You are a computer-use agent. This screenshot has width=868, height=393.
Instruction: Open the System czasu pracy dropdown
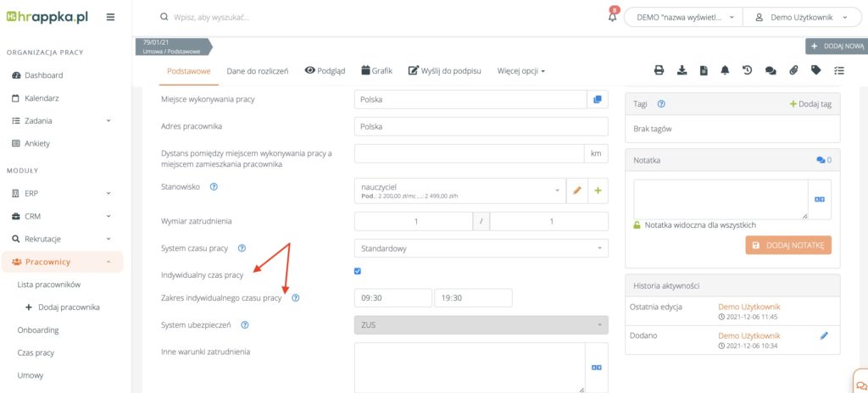[481, 249]
